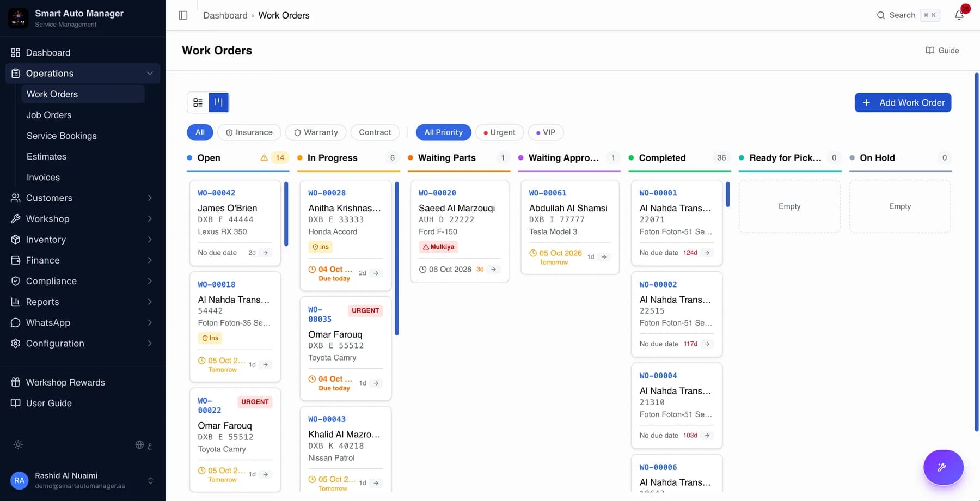Go to Job Orders page
This screenshot has width=980, height=501.
(83, 115)
